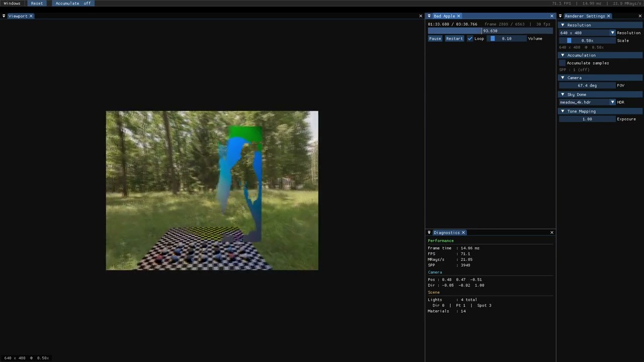The image size is (644, 362).
Task: Toggle the Accumulate off button in top bar
Action: [73, 4]
